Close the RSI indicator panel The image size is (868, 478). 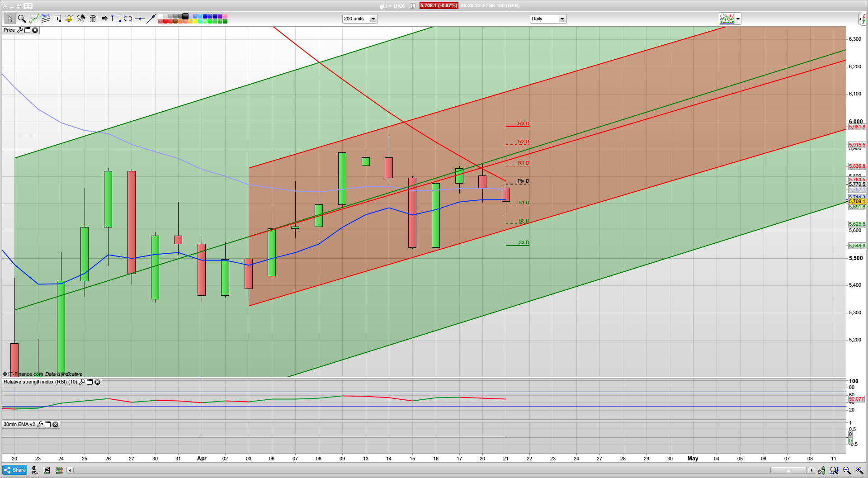point(97,382)
